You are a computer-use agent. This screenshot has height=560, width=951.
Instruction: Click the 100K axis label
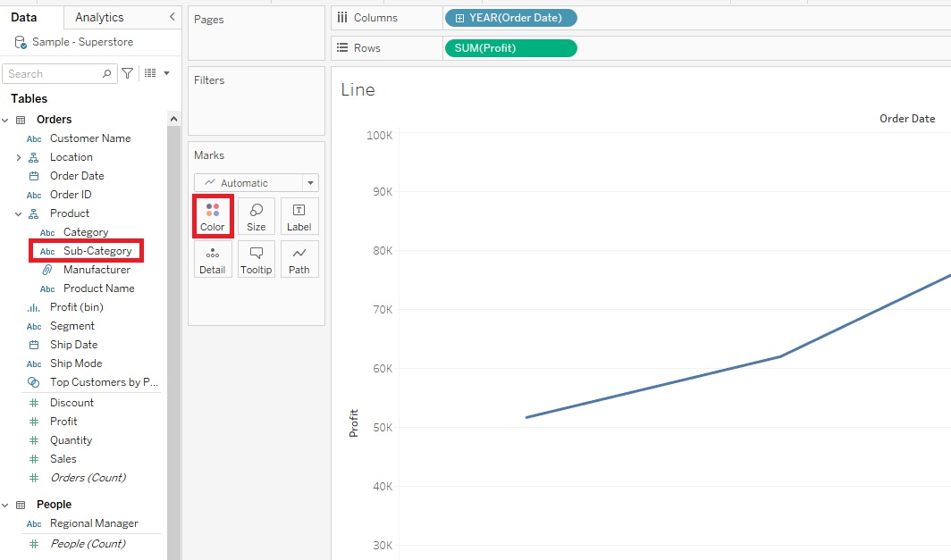(380, 135)
